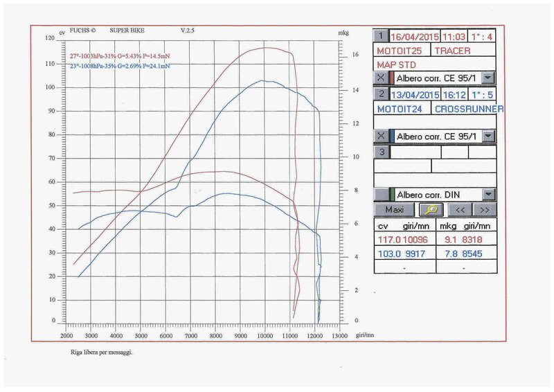Screen dimensions: 554x392
Task: Select run slot number 3
Action: (x=381, y=152)
